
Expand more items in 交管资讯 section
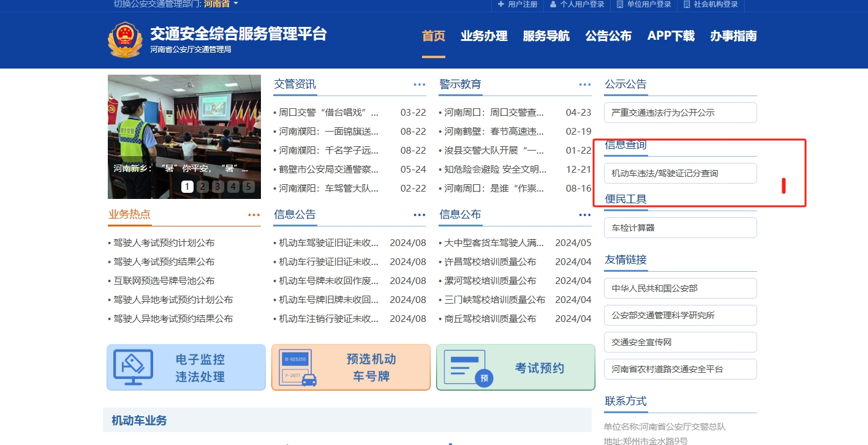419,84
